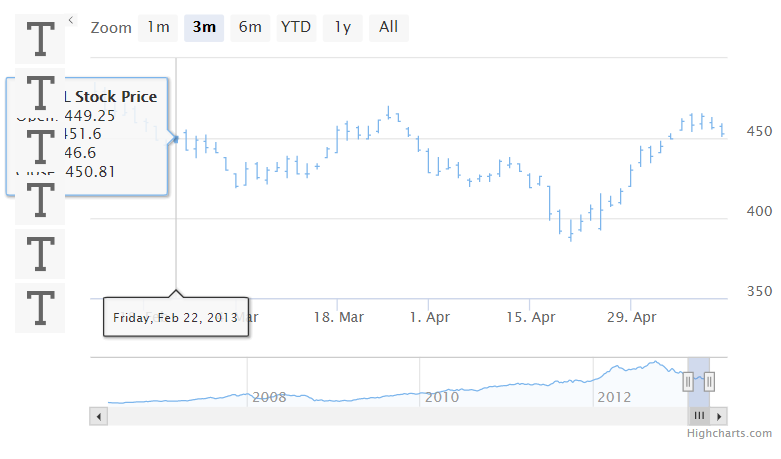Open the Highcharts.com credits link
Screen dimensions: 781x459
point(729,433)
